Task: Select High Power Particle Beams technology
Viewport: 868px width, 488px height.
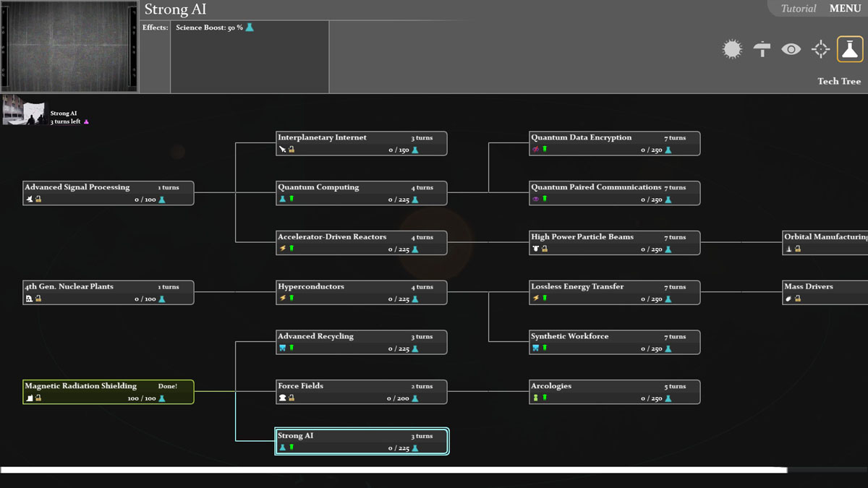Action: click(615, 243)
